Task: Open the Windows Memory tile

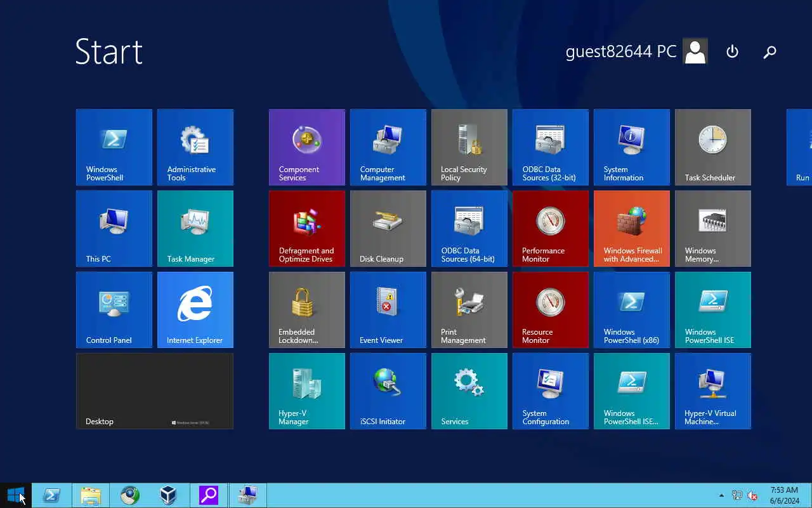Action: pos(713,229)
